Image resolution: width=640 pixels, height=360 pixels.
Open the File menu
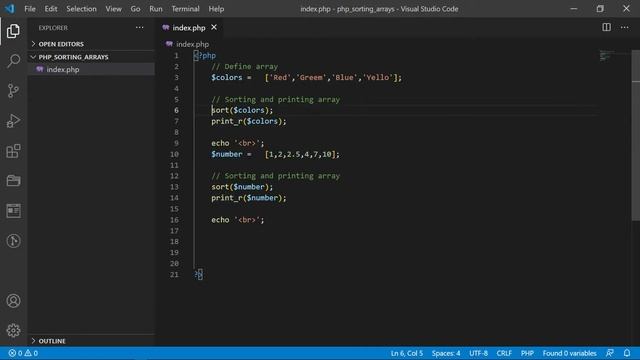pyautogui.click(x=30, y=9)
